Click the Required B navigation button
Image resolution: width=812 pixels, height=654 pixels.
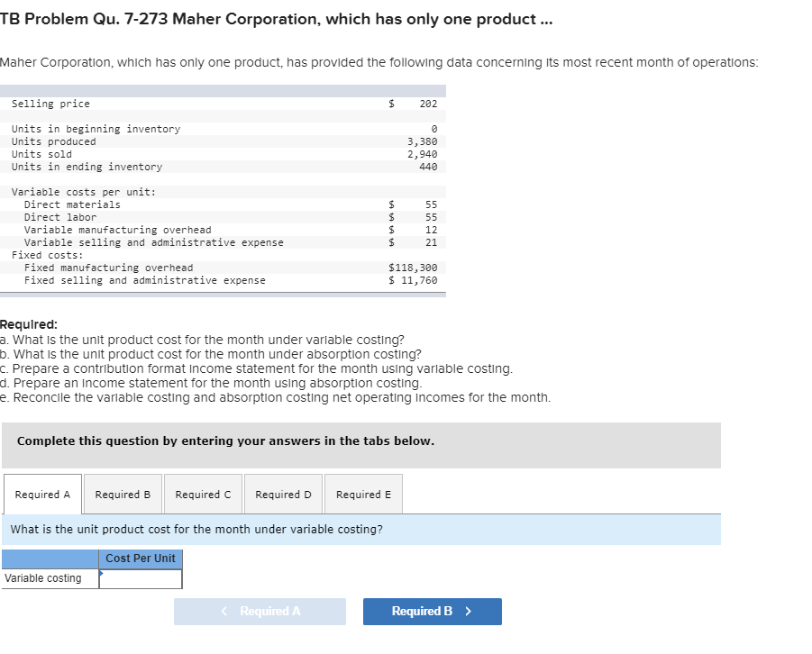(432, 611)
